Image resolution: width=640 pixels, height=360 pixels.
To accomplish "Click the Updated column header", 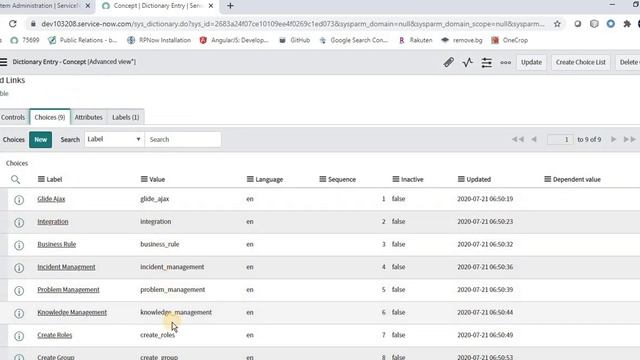I will tap(478, 179).
